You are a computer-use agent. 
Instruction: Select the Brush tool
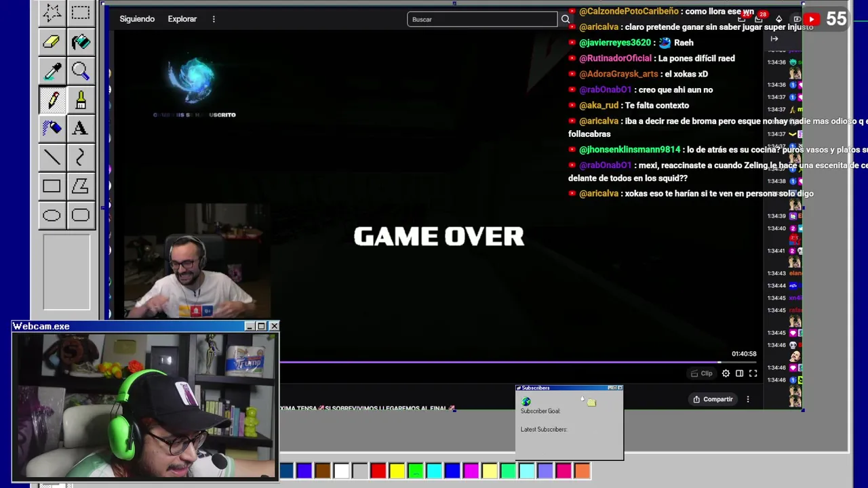click(x=80, y=100)
